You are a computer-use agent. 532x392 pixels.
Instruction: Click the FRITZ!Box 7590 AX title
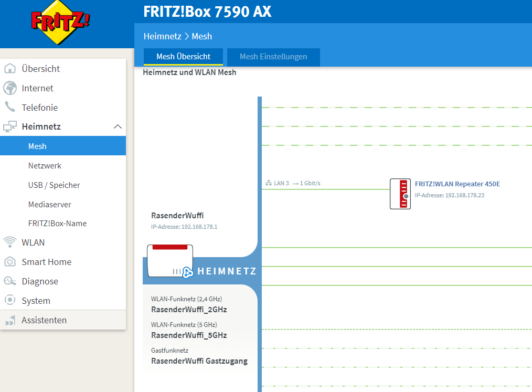(x=207, y=12)
